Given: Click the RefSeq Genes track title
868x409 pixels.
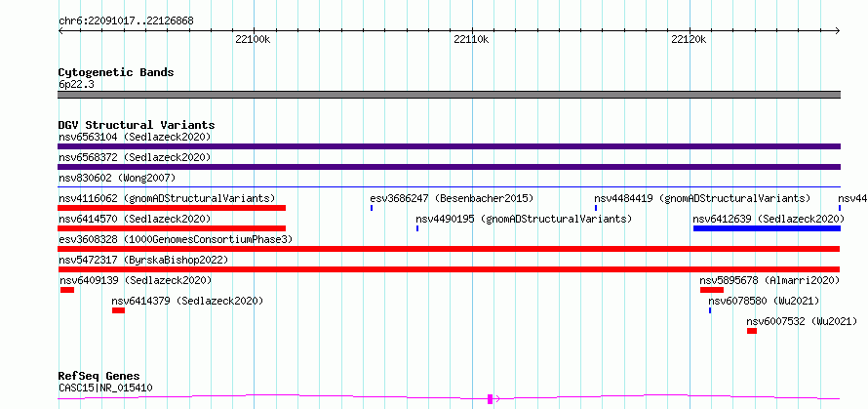Looking at the screenshot, I should [x=99, y=377].
